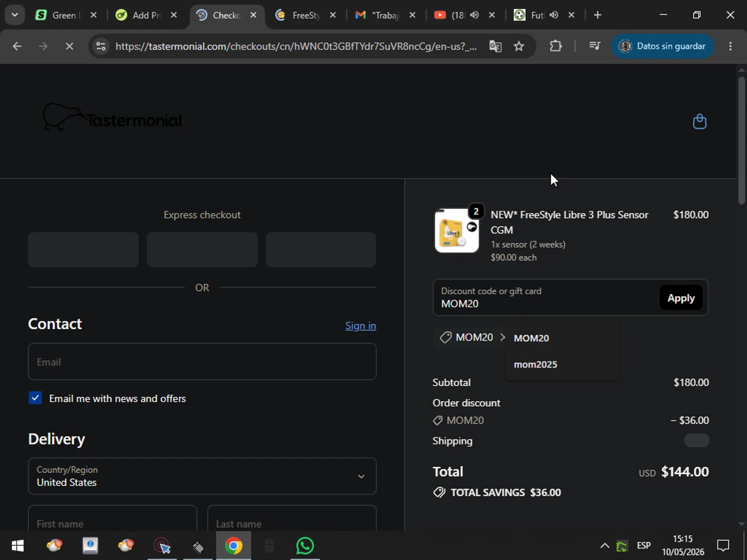The image size is (747, 560).
Task: Click the Sign in link
Action: point(361,326)
